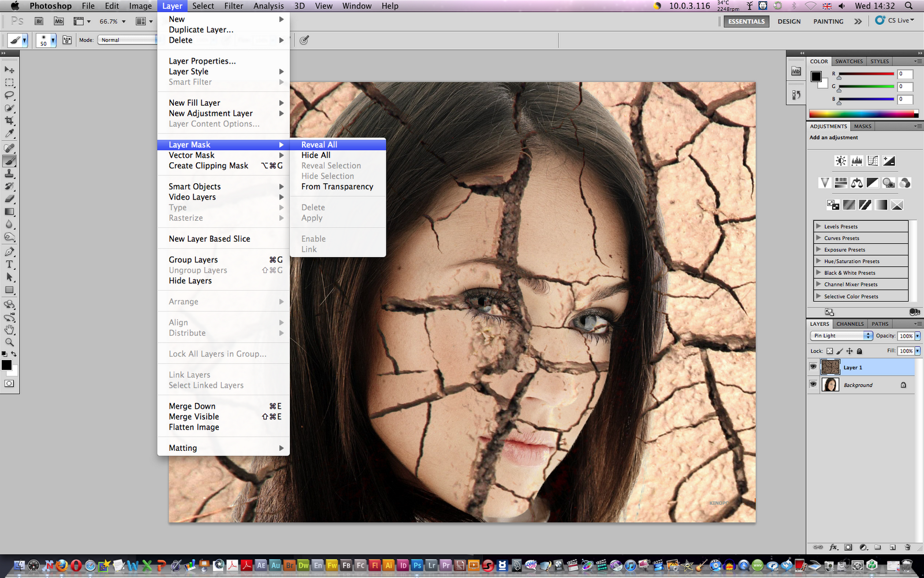Switch to the Channels tab
924x578 pixels.
coord(850,324)
